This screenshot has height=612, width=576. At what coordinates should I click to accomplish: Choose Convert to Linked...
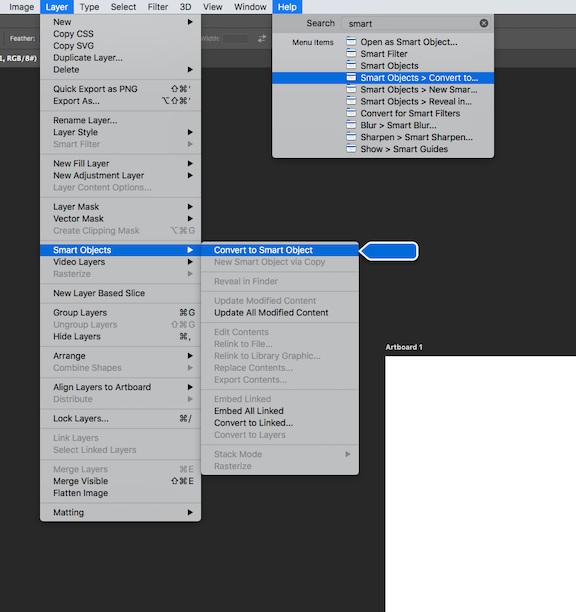click(280, 423)
